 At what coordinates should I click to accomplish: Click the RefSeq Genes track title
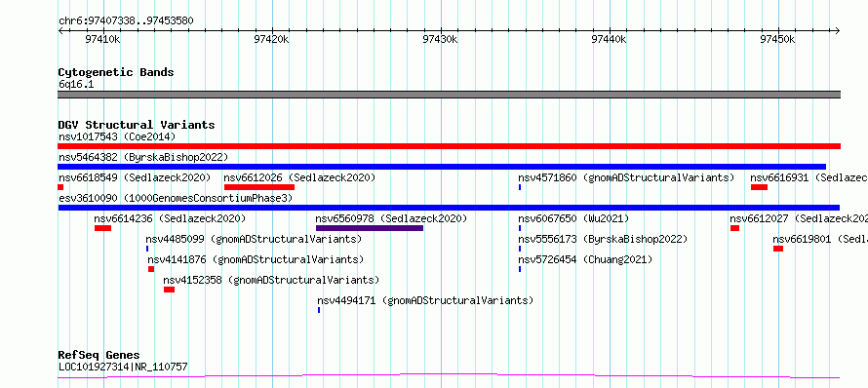pos(99,355)
